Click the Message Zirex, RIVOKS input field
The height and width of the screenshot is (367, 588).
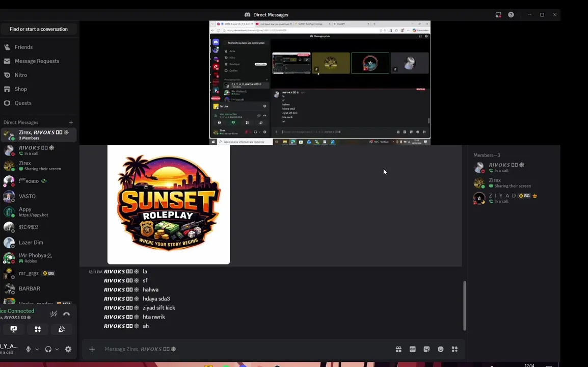[246, 349]
